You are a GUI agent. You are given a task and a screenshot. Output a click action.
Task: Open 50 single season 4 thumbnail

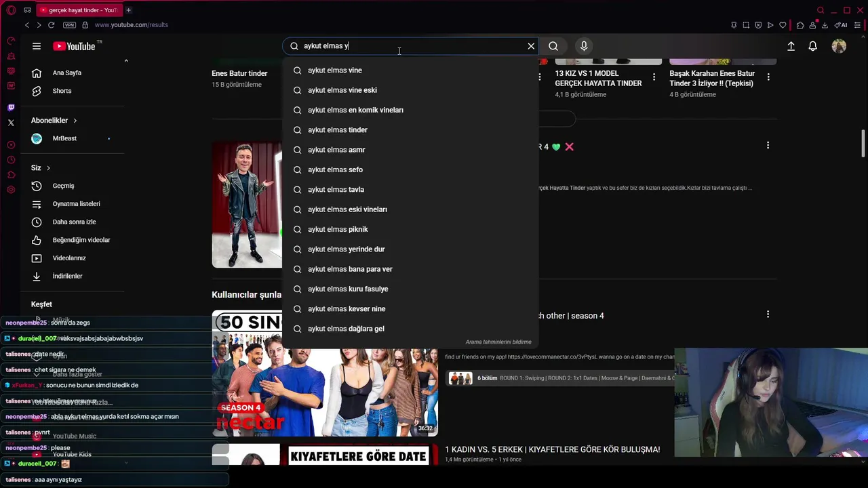tap(325, 373)
